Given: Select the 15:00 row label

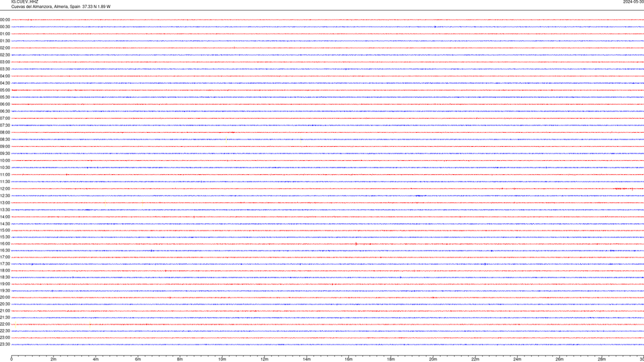Looking at the screenshot, I should click(5, 230).
